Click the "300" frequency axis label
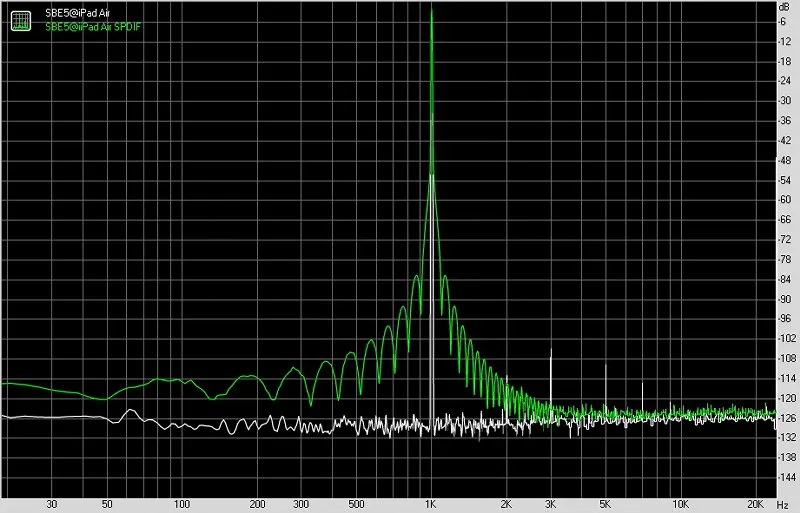 pyautogui.click(x=301, y=504)
